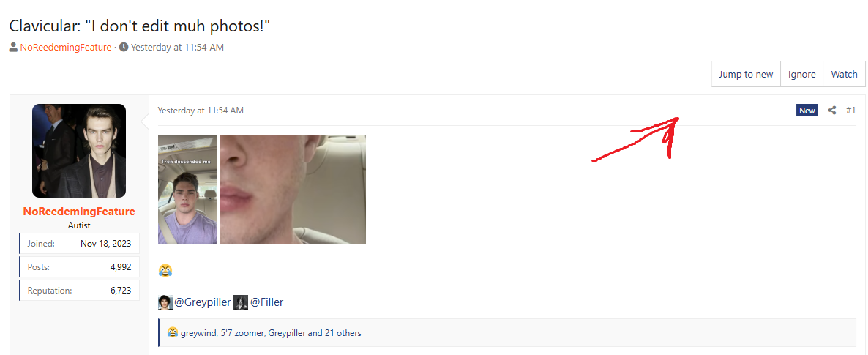Viewport: 868px width, 355px height.
Task: Watch this thread
Action: [844, 74]
